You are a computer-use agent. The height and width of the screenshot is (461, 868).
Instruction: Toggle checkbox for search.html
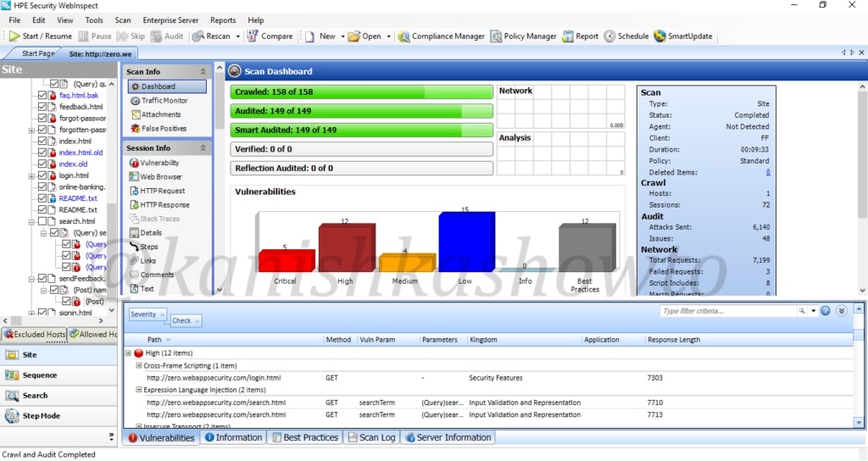[42, 221]
